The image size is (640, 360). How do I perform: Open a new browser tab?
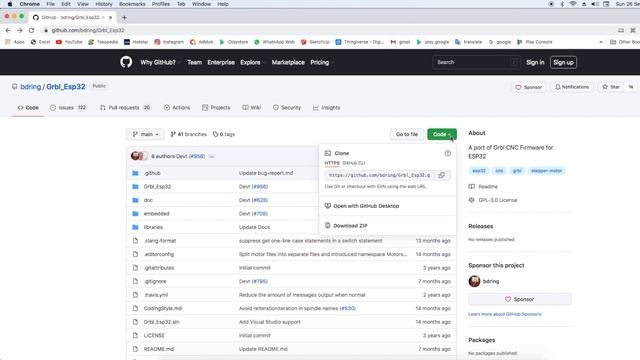click(124, 18)
